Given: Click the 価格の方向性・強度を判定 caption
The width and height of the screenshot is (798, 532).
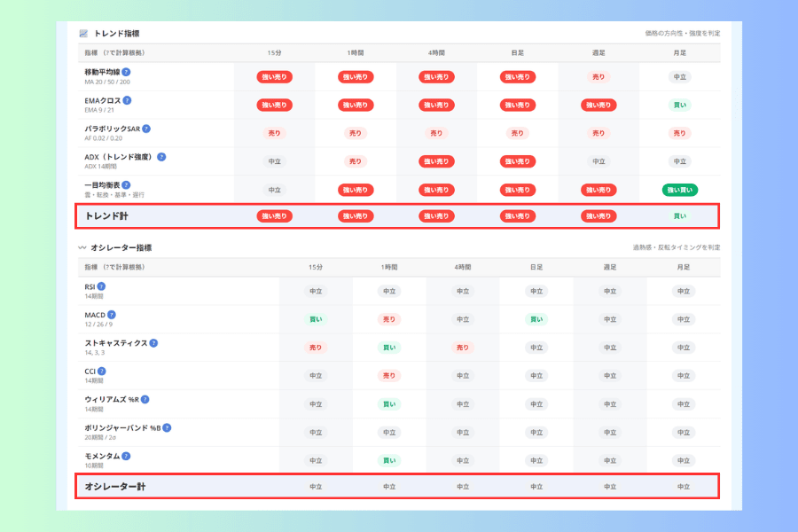Looking at the screenshot, I should click(x=683, y=34).
